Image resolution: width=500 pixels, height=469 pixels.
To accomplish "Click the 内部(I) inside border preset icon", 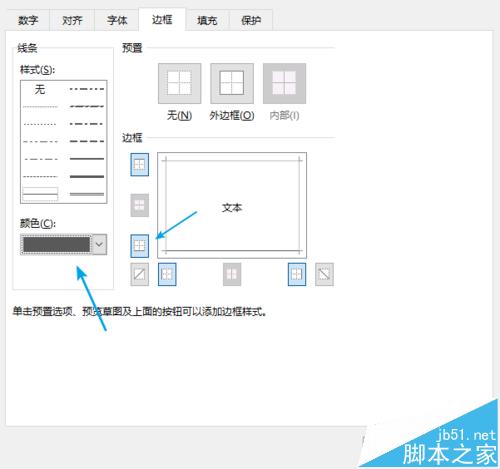I will [284, 83].
